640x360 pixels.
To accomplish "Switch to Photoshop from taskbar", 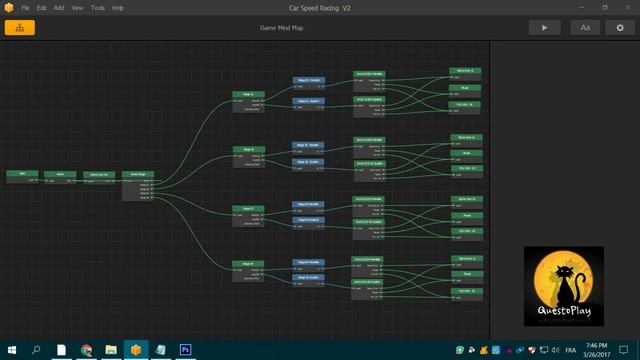I will coord(185,350).
